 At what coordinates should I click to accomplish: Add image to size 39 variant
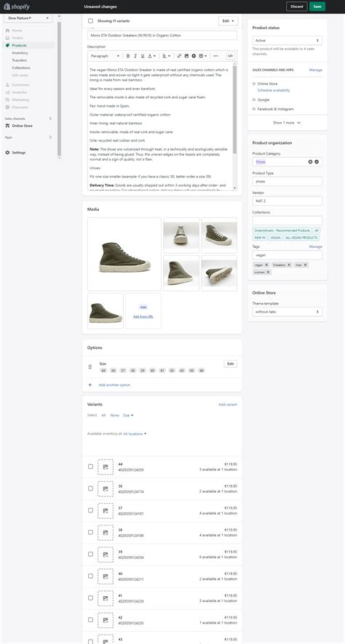[106, 555]
